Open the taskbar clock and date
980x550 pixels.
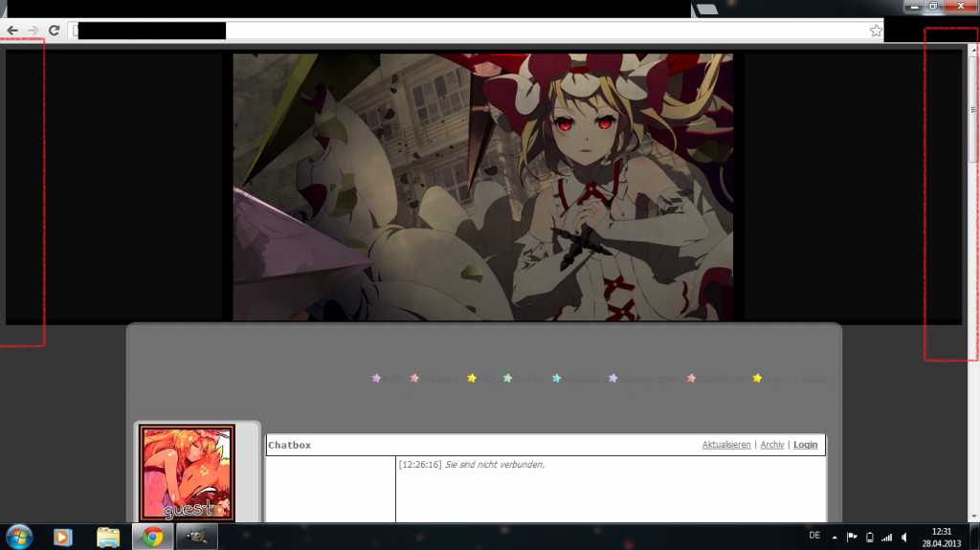[x=942, y=538]
